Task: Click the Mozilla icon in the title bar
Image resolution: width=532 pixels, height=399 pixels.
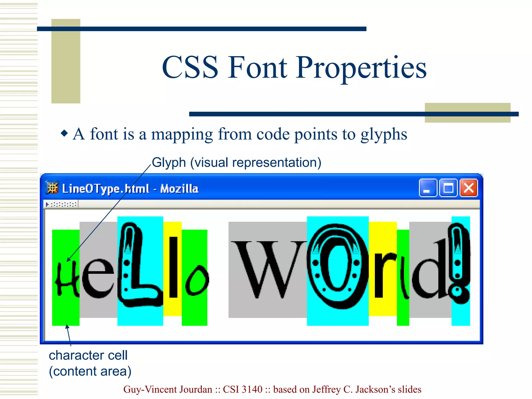Action: pos(52,188)
